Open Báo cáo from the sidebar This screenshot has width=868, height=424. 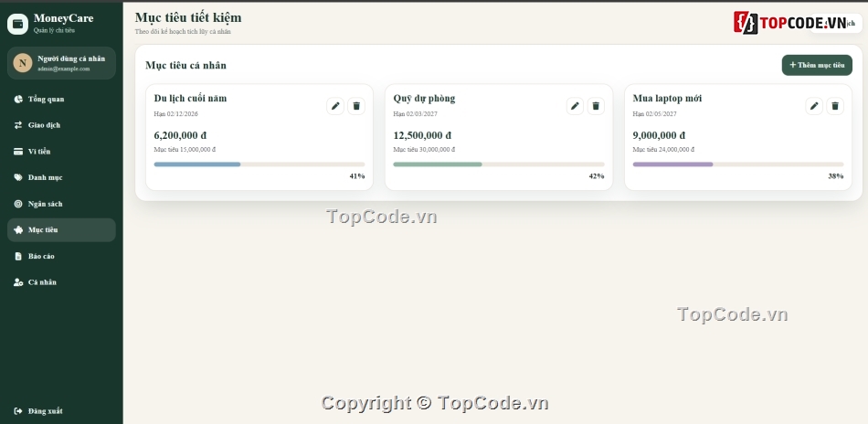point(61,256)
